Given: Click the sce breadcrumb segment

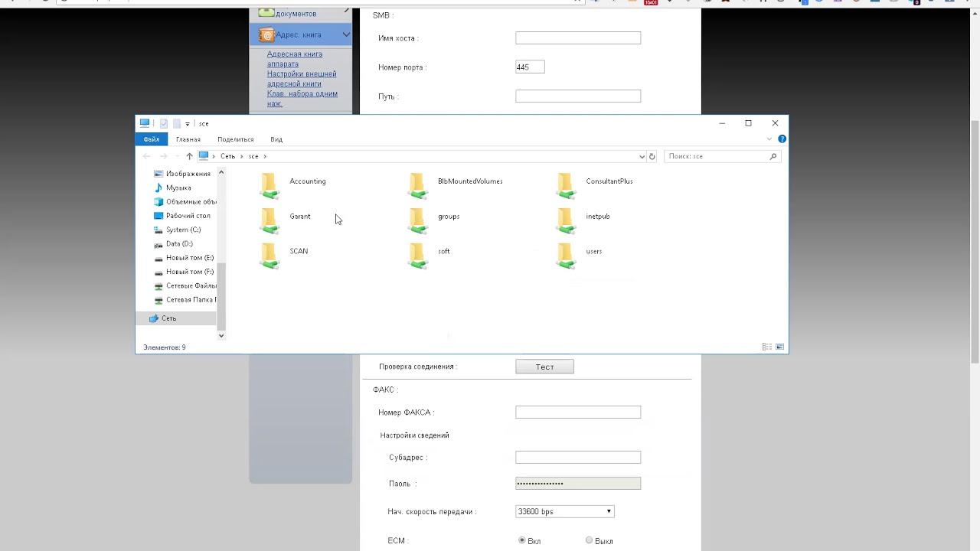Looking at the screenshot, I should tap(253, 156).
